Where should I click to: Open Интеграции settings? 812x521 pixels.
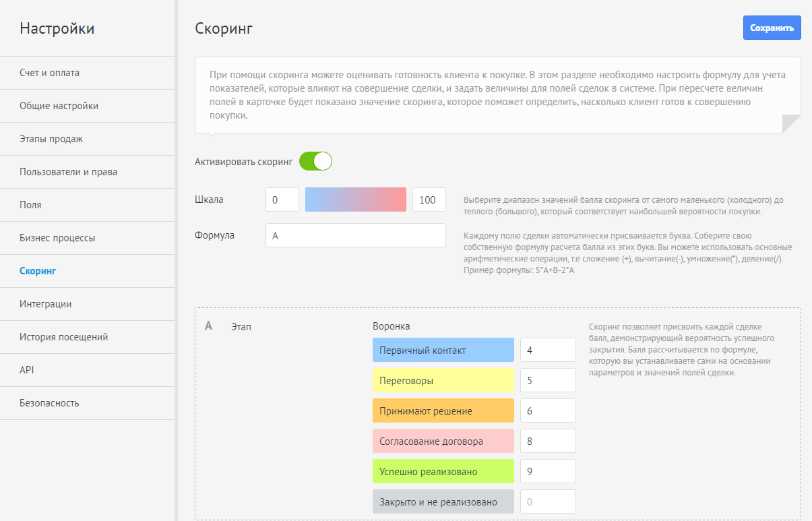pyautogui.click(x=46, y=304)
